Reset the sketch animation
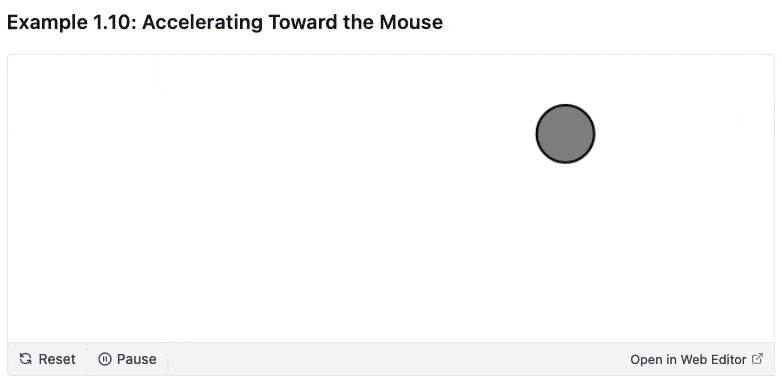The width and height of the screenshot is (782, 386). pyautogui.click(x=47, y=359)
